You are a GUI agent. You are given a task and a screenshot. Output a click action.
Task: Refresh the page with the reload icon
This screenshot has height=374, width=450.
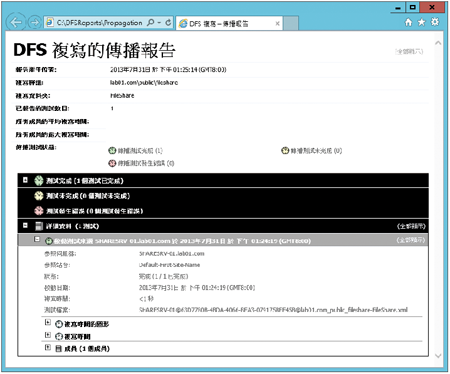[x=168, y=23]
